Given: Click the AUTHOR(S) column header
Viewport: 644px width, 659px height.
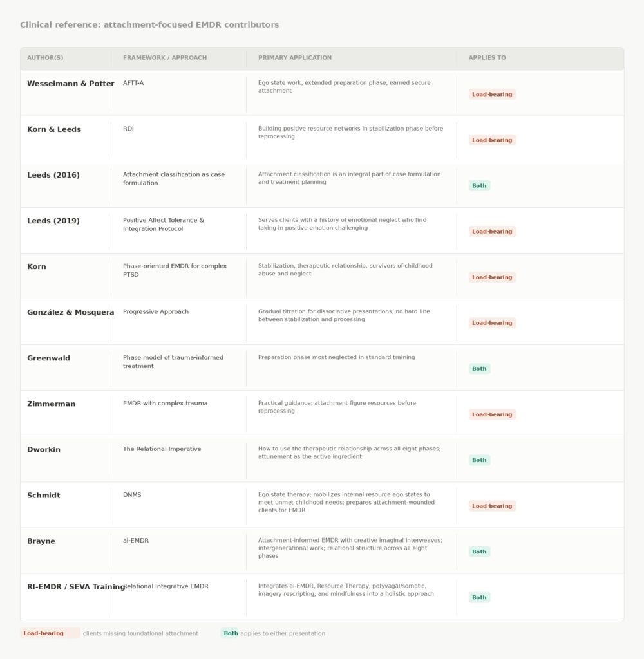Looking at the screenshot, I should (45, 58).
